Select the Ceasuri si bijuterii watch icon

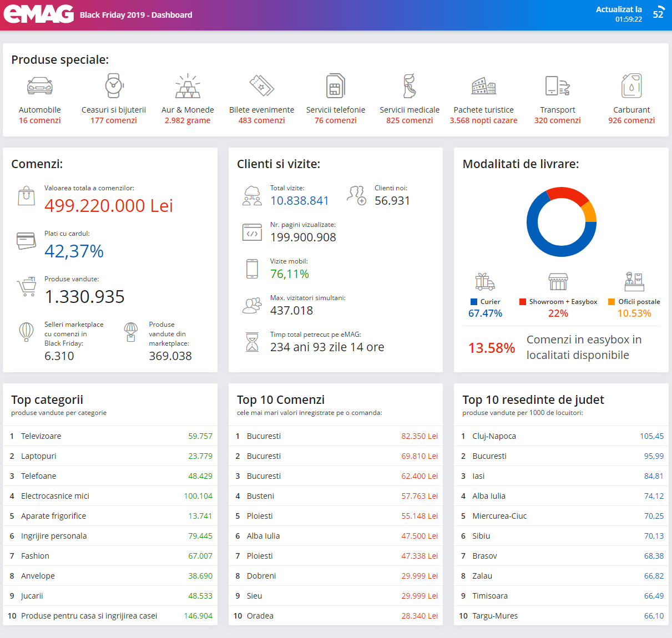pyautogui.click(x=114, y=86)
